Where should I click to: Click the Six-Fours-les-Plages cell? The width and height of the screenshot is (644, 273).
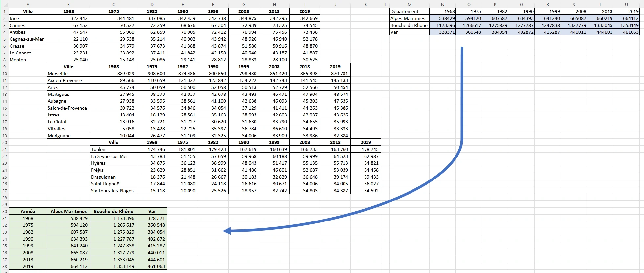click(113, 191)
